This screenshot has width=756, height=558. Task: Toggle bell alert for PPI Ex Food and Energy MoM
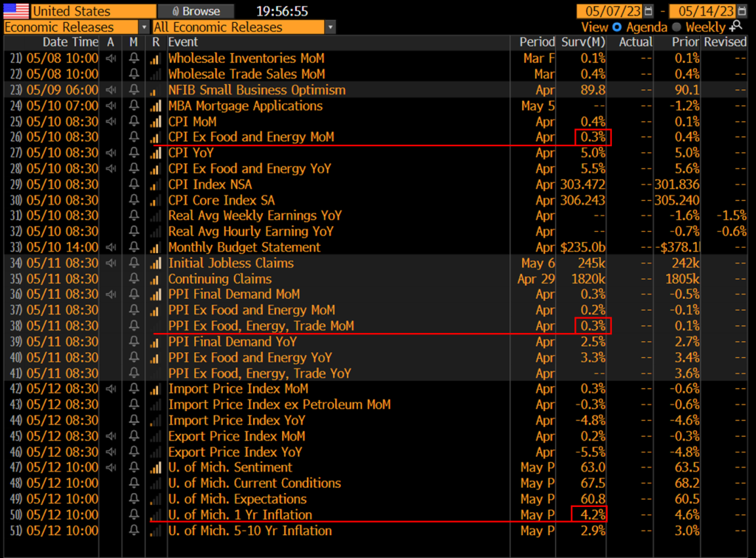134,310
